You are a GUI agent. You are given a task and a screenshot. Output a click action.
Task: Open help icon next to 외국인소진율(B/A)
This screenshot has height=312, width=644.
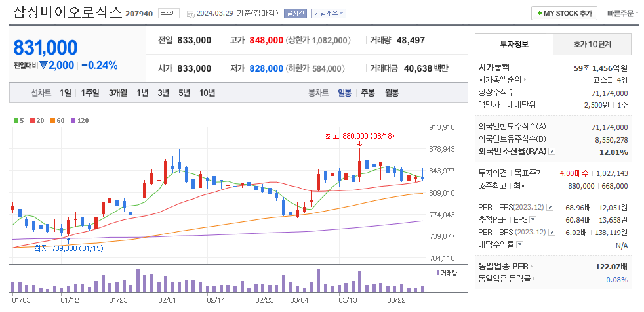click(x=552, y=152)
